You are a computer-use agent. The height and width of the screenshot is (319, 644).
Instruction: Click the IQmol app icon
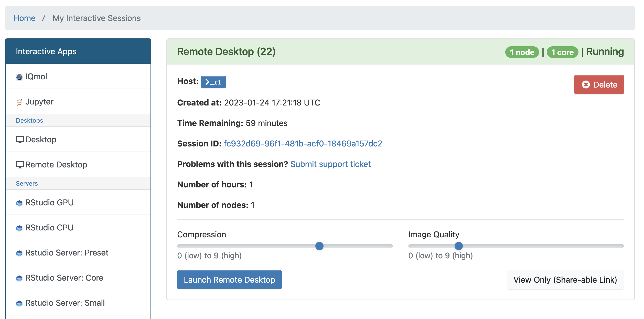19,77
